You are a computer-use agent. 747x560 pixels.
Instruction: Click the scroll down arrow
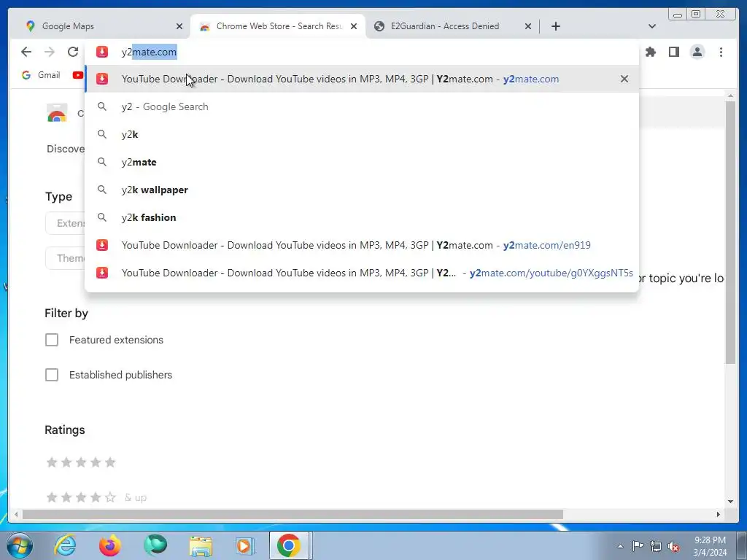[730, 501]
